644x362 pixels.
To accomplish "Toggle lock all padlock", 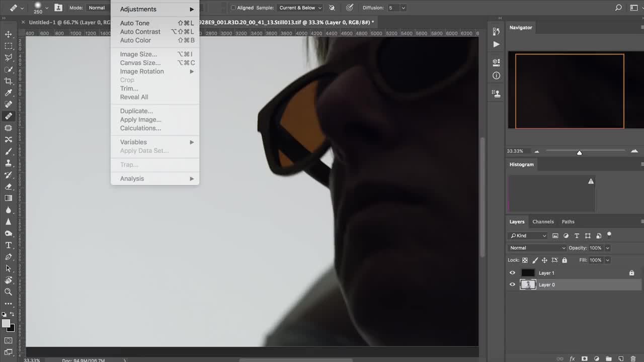I will (564, 260).
